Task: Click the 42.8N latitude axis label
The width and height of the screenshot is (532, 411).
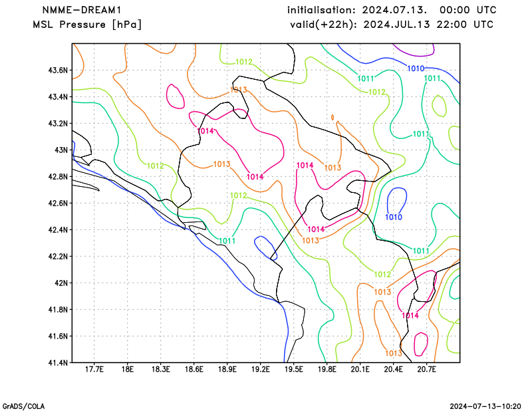Action: click(x=59, y=177)
